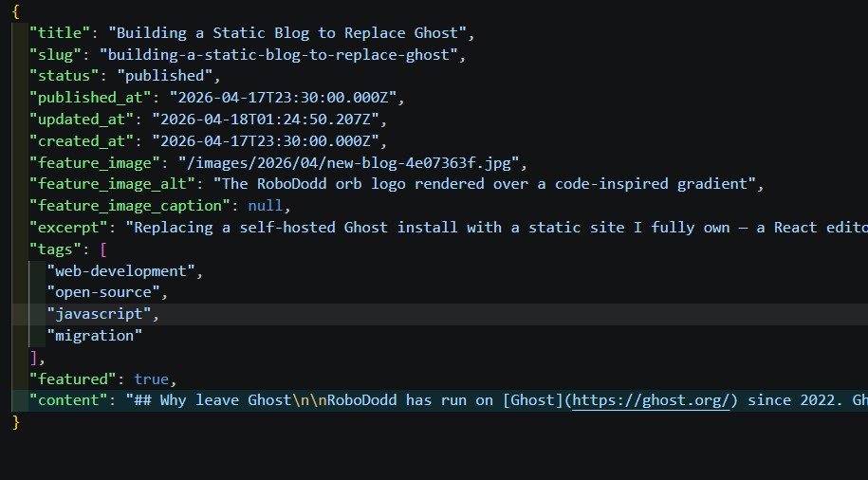Click the timestamp 2026-04-18T01:24:50.207Z
The height and width of the screenshot is (480, 868).
[266, 119]
